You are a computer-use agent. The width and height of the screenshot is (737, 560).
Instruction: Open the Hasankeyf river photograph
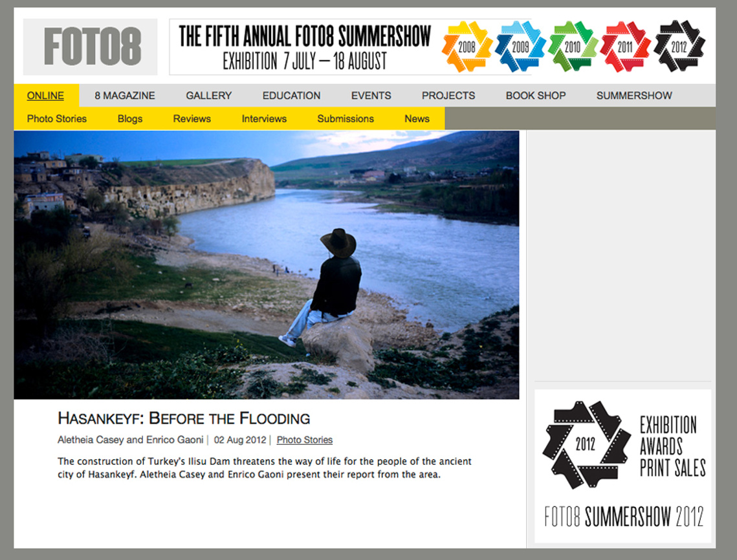[267, 265]
